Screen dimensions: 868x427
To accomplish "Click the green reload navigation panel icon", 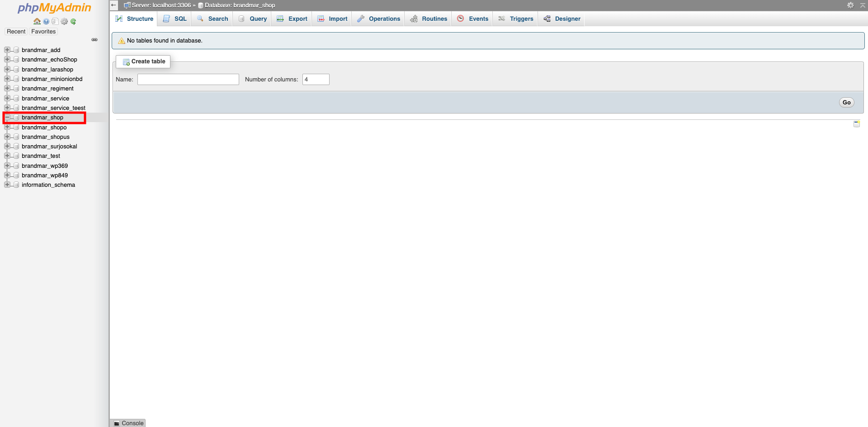I will (73, 21).
